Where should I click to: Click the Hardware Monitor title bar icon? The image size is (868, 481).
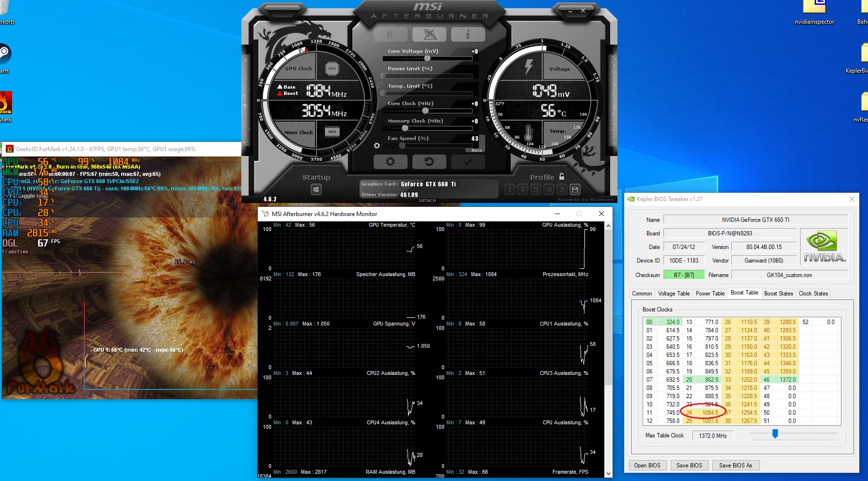point(265,214)
